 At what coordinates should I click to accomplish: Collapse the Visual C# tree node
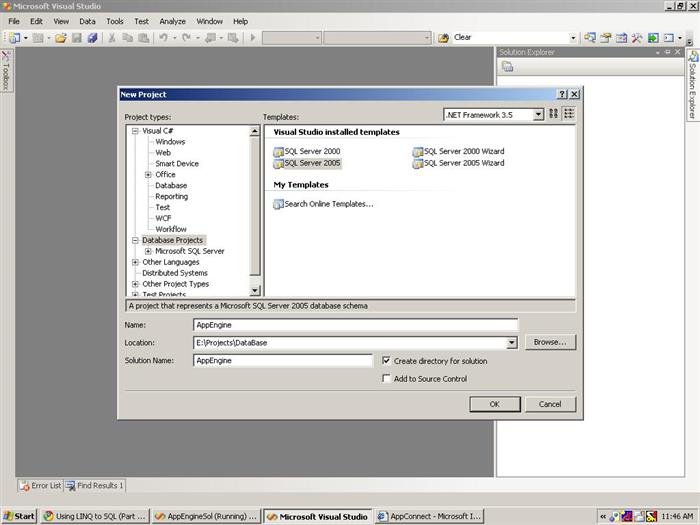(135, 131)
